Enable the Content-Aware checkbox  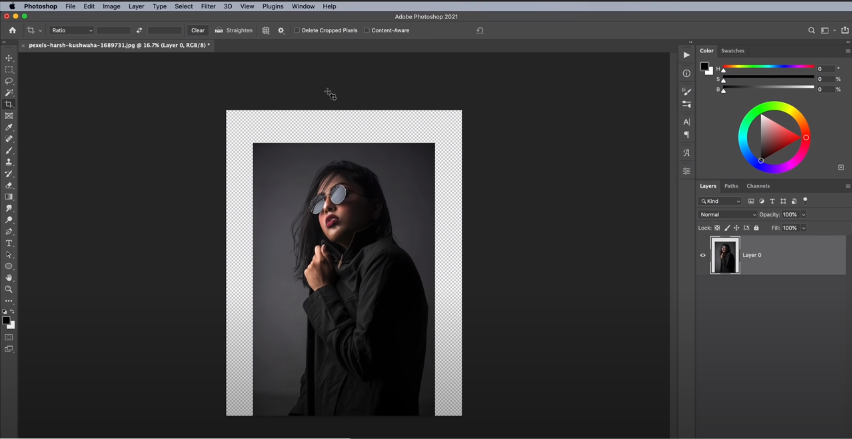[368, 30]
